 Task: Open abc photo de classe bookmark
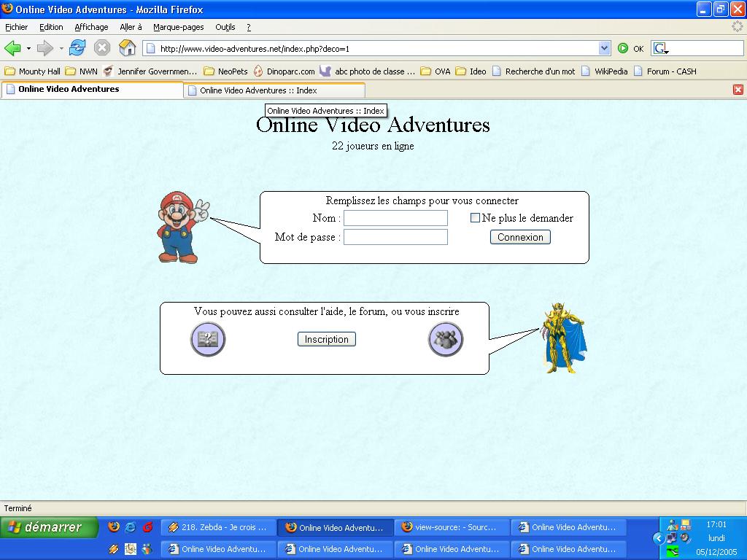tap(368, 71)
